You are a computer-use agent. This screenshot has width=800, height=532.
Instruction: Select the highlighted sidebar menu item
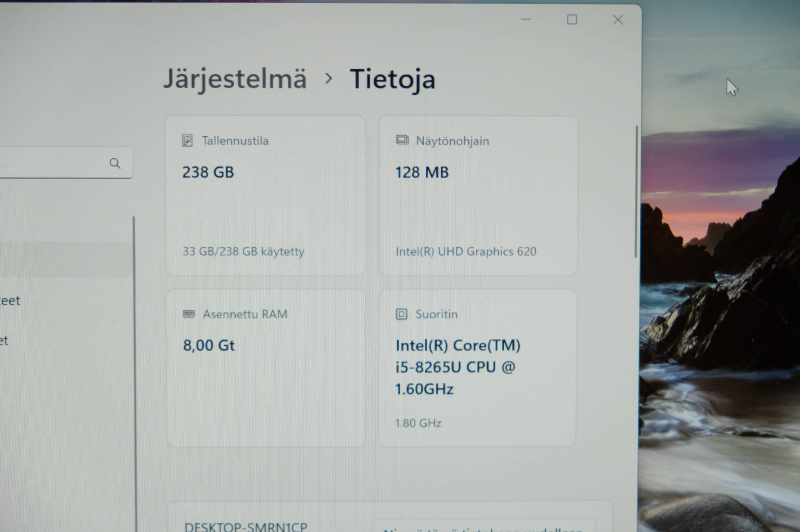point(66,259)
